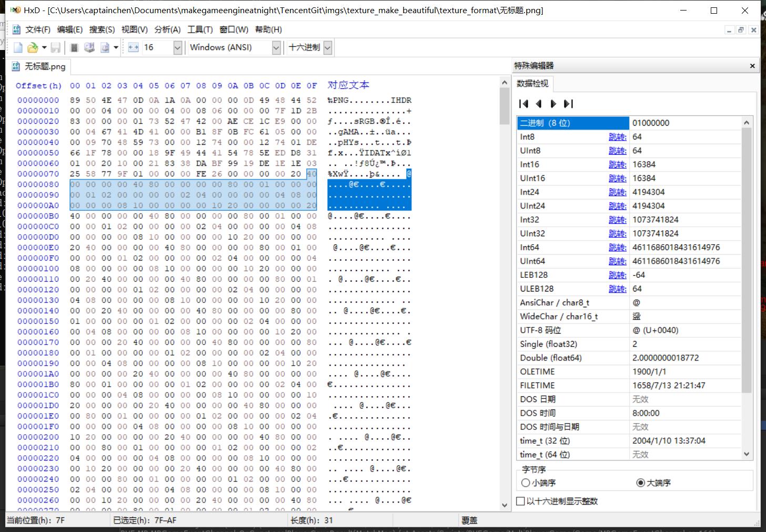The width and height of the screenshot is (766, 532).
Task: Click the Open RAM memory chip icon
Action: (x=74, y=47)
